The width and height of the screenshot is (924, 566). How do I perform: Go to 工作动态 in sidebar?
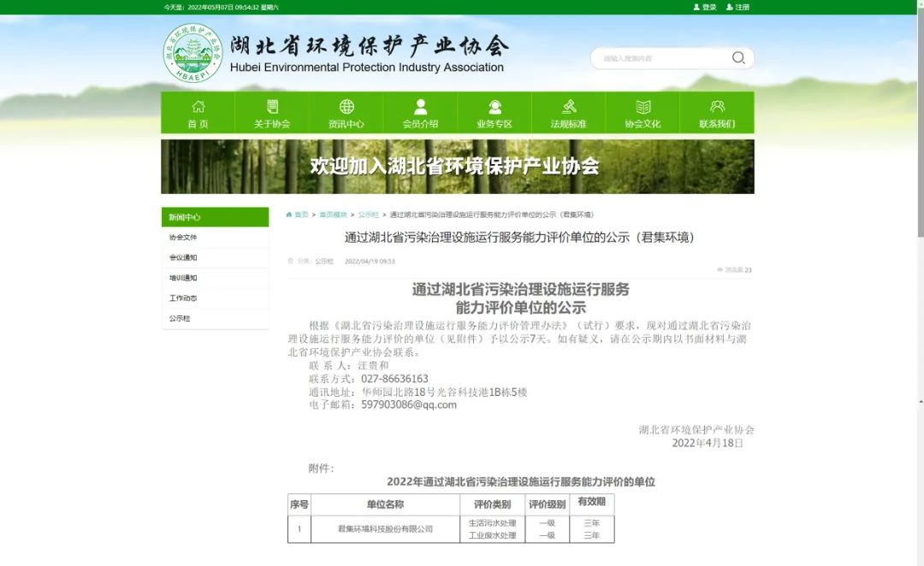tap(183, 298)
